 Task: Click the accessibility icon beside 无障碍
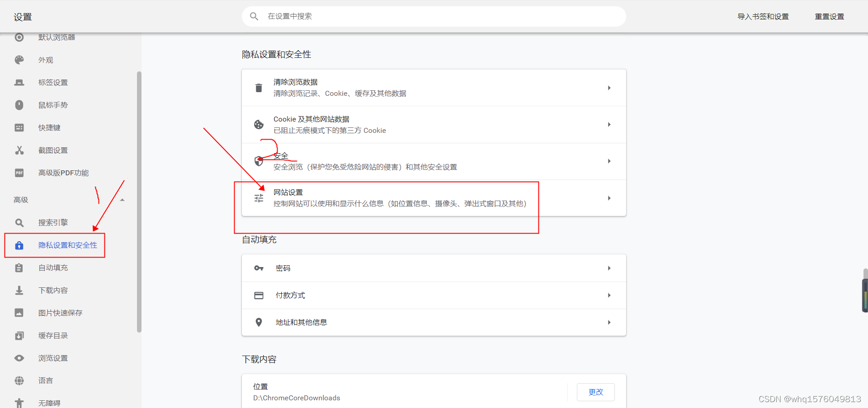point(19,403)
